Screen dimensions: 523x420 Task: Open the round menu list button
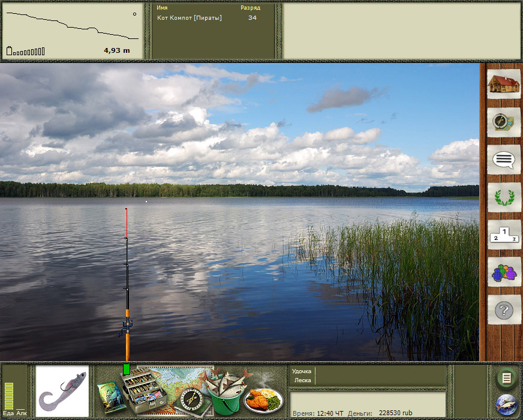[506, 378]
